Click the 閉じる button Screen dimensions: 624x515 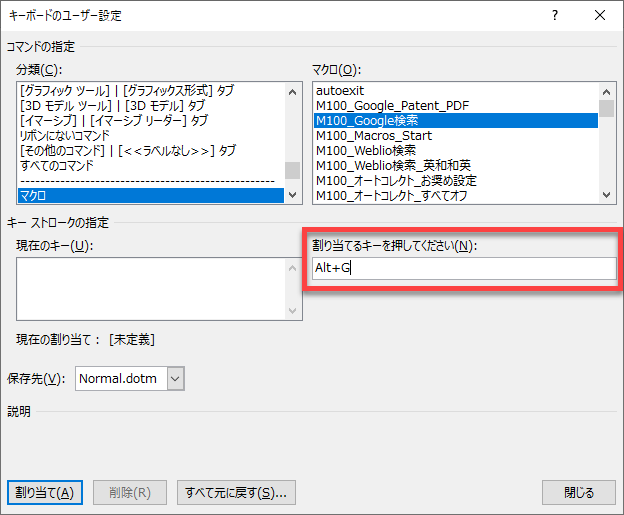coord(578,492)
